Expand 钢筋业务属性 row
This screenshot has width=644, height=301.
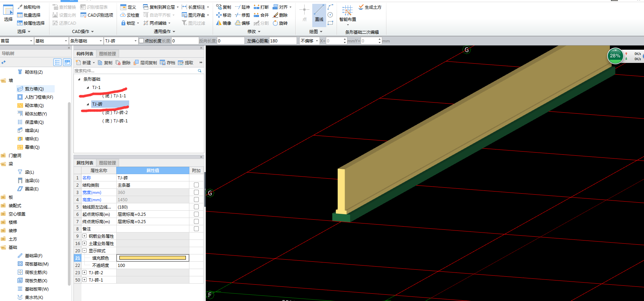[84, 236]
